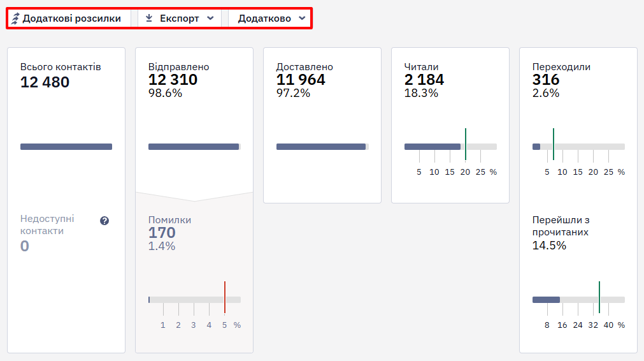Viewport: 644px width, 361px height.
Task: Click the Доставлено percentage 97.2%
Action: click(293, 93)
